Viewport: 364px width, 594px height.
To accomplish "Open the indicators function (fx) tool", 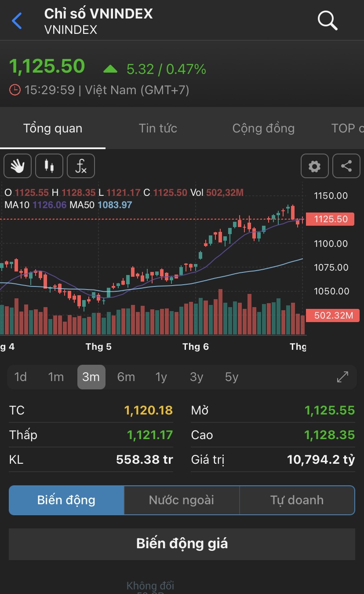I will pos(81,166).
